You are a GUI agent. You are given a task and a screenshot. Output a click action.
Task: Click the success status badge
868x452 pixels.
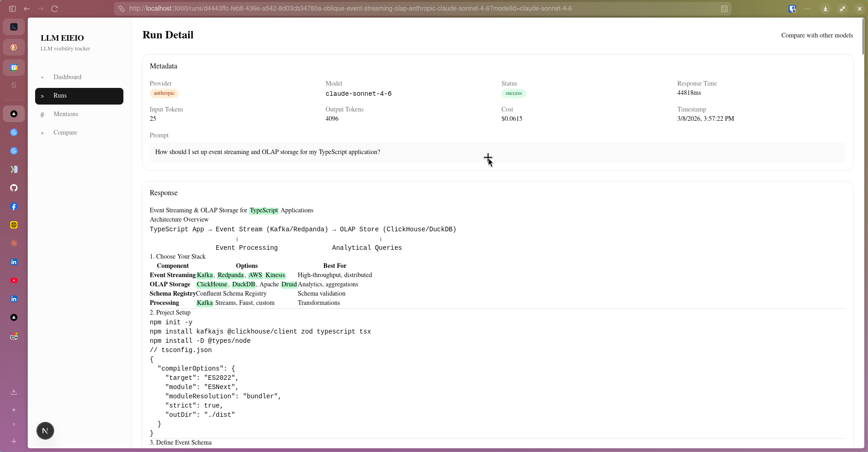click(x=513, y=93)
